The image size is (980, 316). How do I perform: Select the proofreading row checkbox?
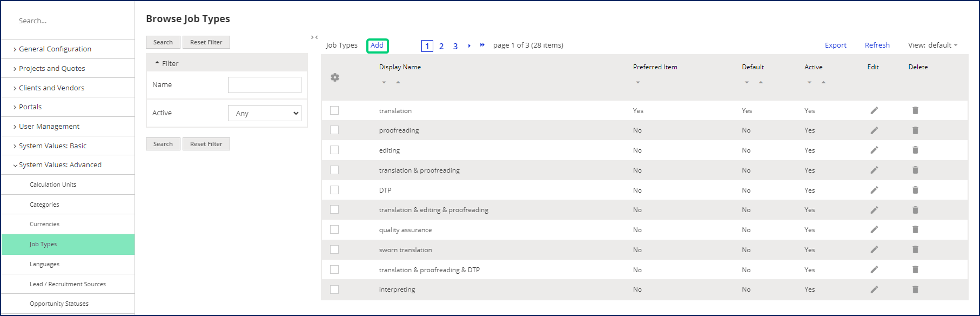[x=334, y=130]
